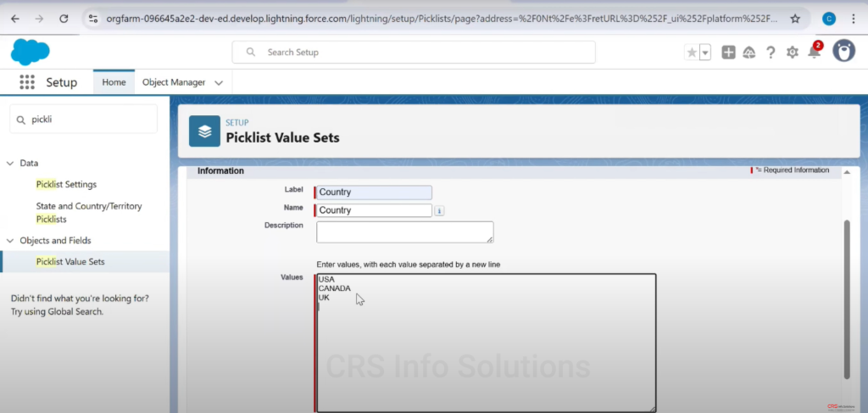This screenshot has height=413, width=868.
Task: Open the Setup gear menu
Action: coord(793,53)
